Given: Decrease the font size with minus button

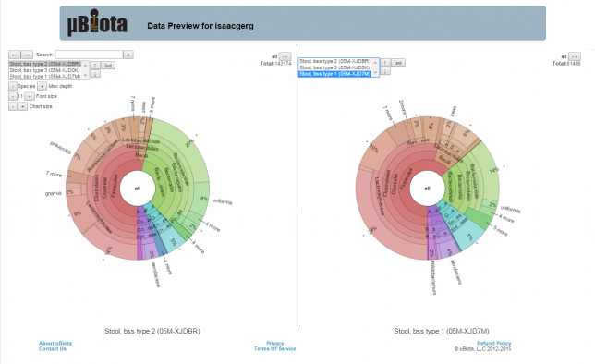Looking at the screenshot, I should [13, 96].
